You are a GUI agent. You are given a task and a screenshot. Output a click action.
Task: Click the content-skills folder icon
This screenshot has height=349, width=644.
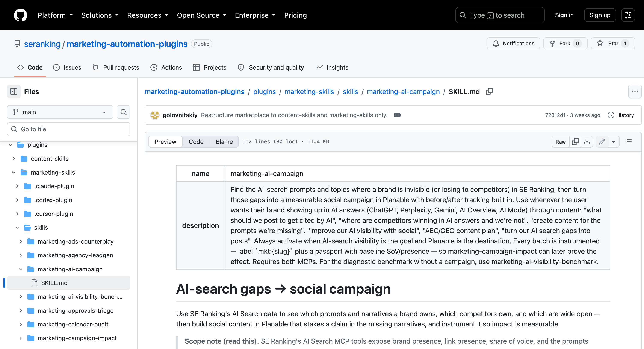coord(24,159)
